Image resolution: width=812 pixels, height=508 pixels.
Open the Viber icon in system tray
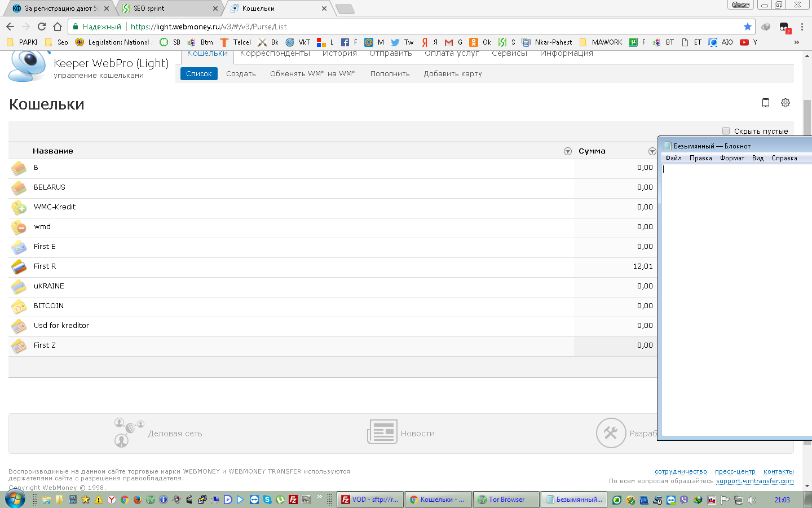(684, 500)
